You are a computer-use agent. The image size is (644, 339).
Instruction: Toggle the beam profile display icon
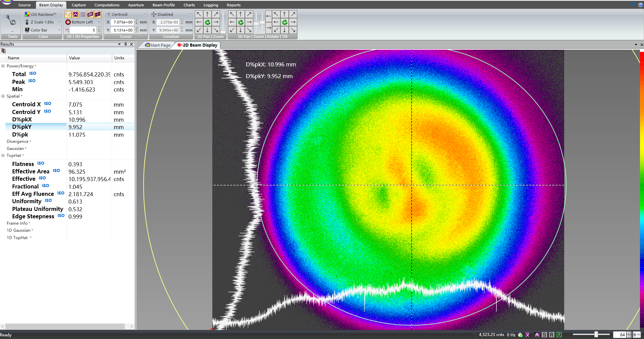coord(75,14)
